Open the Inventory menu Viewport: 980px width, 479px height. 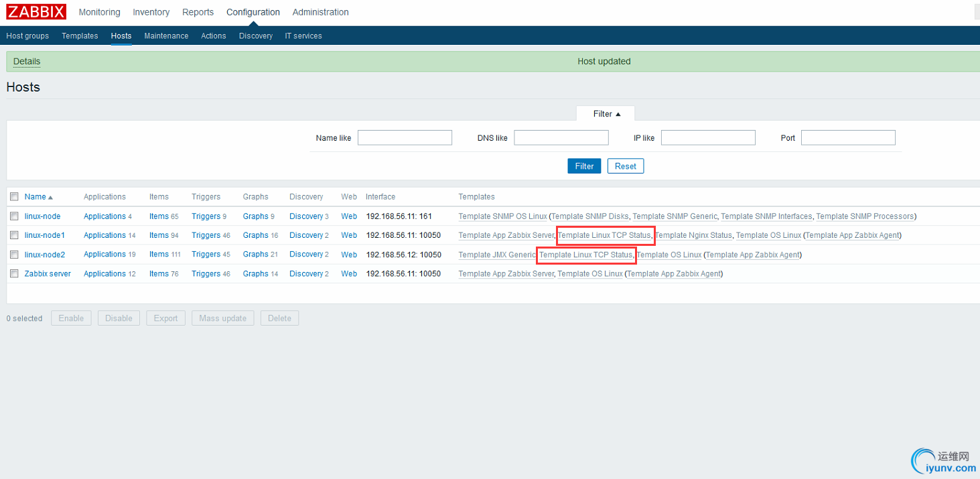151,12
